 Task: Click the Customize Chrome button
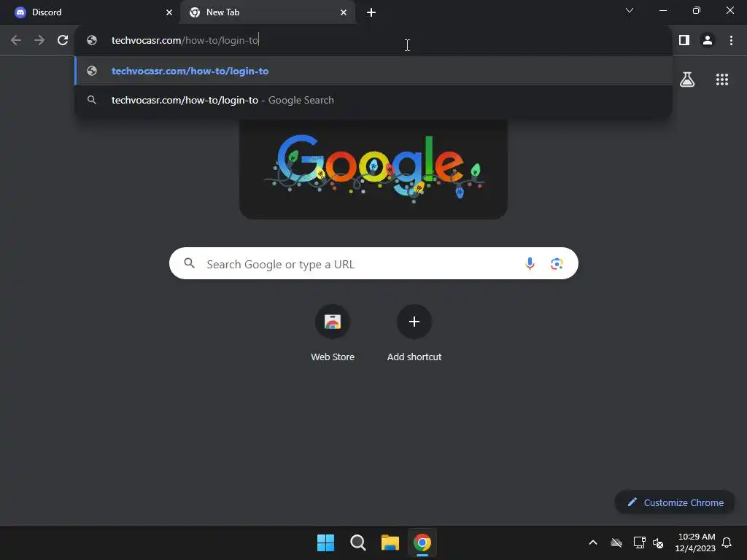point(675,502)
